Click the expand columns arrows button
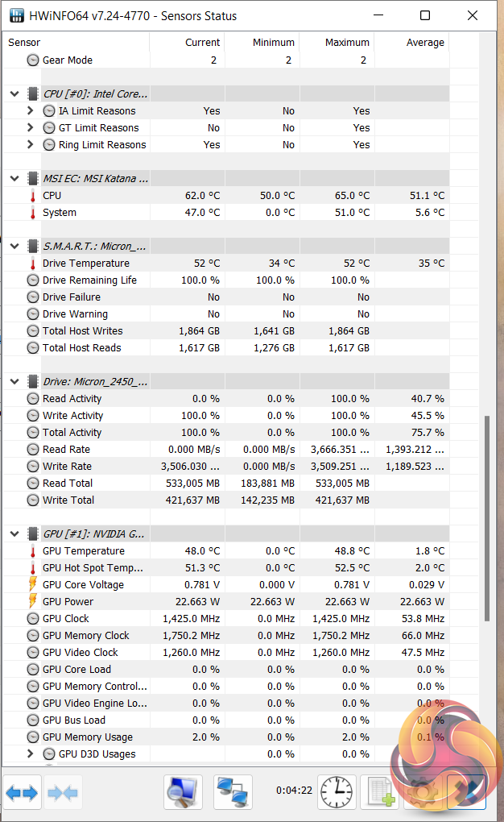504x822 pixels. pos(22,793)
